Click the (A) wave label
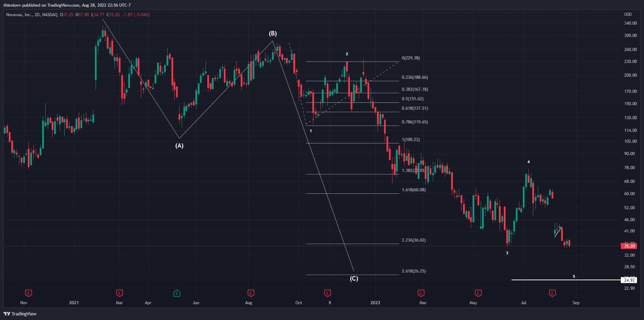 click(179, 146)
